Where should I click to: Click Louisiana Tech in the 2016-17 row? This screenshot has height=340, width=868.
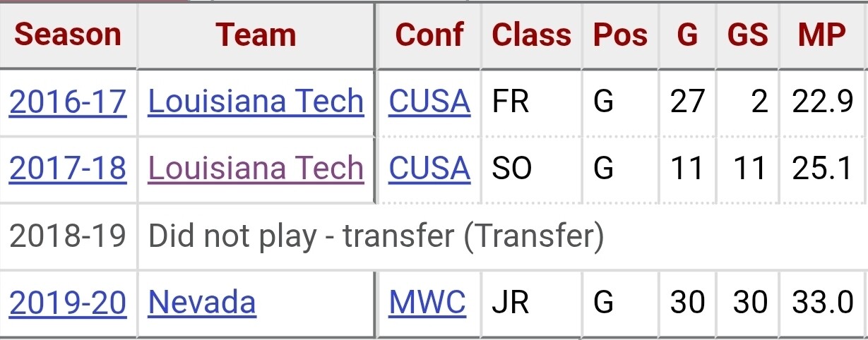coord(256,102)
